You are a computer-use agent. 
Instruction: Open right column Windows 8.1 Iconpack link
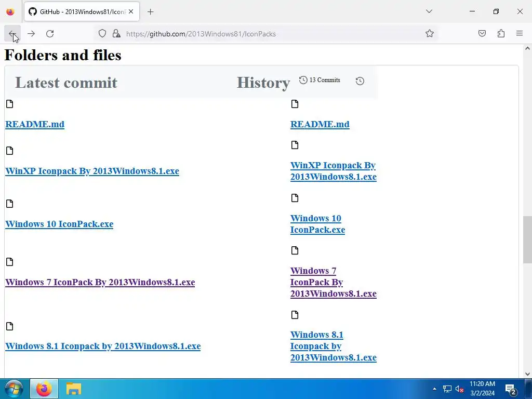click(334, 346)
